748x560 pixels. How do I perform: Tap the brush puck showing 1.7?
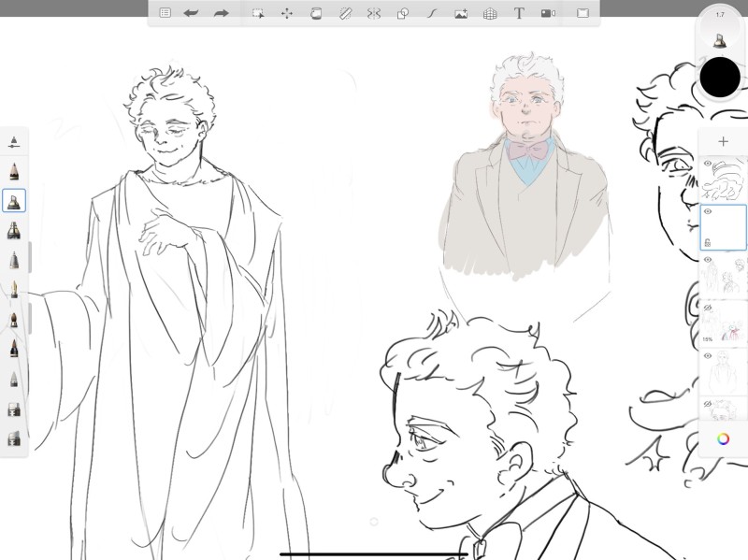point(720,30)
